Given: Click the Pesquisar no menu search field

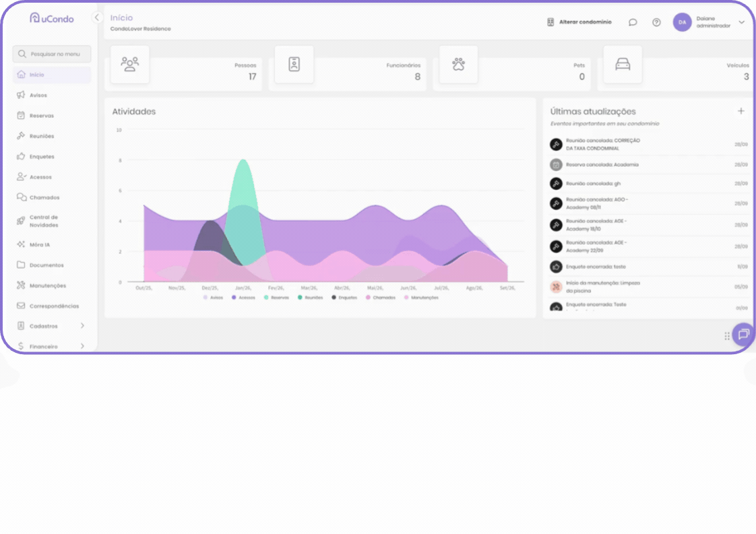Looking at the screenshot, I should 52,54.
